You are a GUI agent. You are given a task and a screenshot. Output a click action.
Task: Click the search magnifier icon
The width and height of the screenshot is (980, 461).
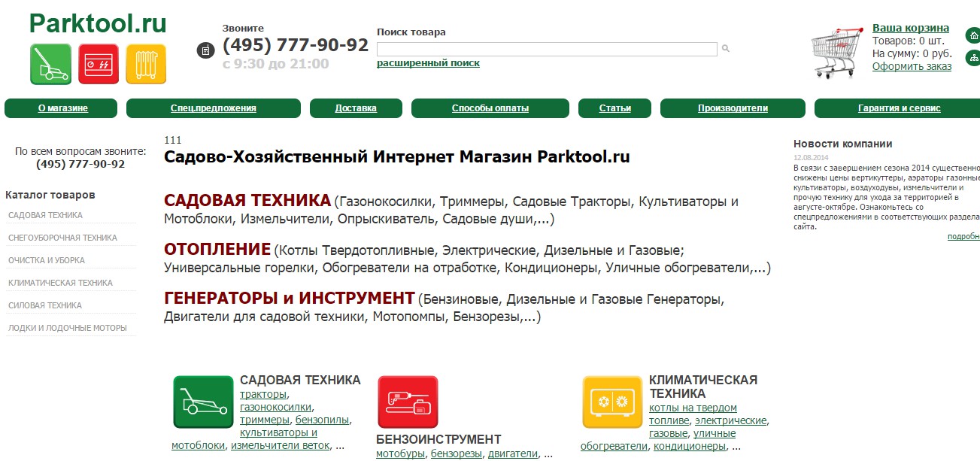(x=726, y=49)
